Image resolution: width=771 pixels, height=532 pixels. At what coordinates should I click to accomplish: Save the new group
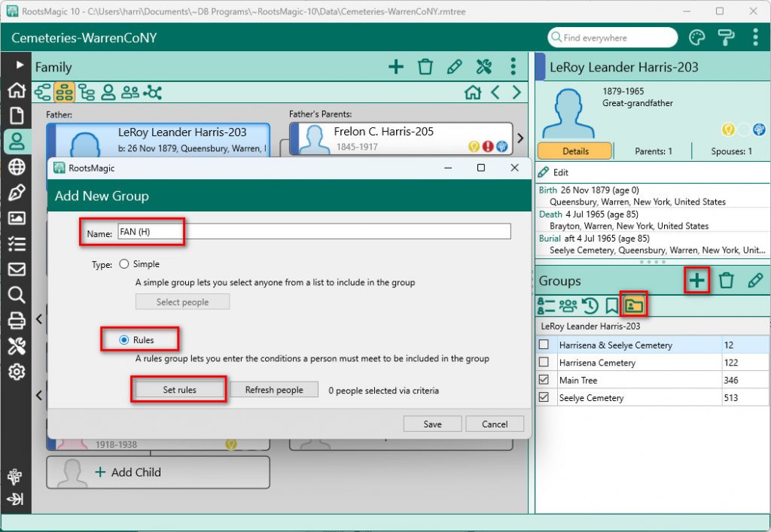(432, 424)
